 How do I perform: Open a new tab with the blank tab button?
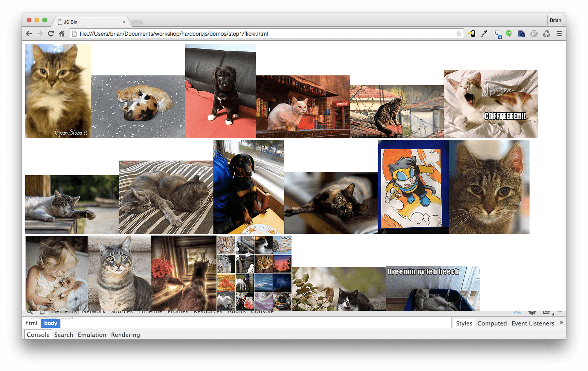(137, 22)
